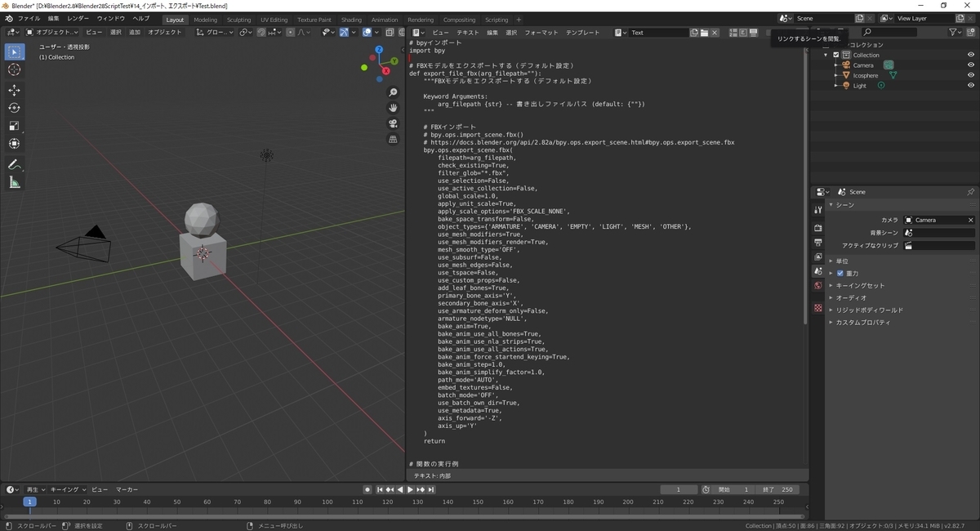Switch to the Sculpting workspace tab
The image size is (980, 531).
click(238, 20)
